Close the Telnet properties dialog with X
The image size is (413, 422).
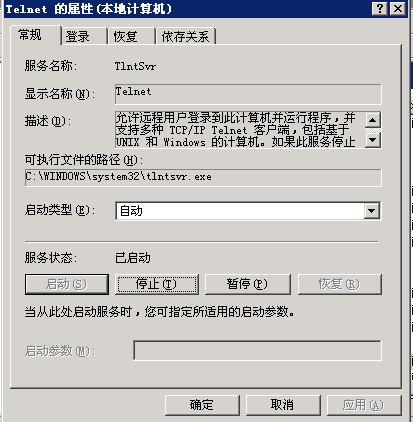coord(398,8)
